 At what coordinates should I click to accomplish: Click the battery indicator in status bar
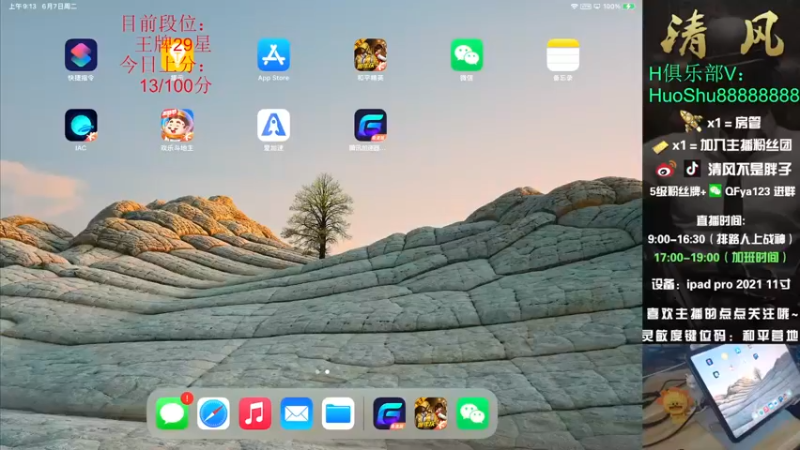point(629,7)
